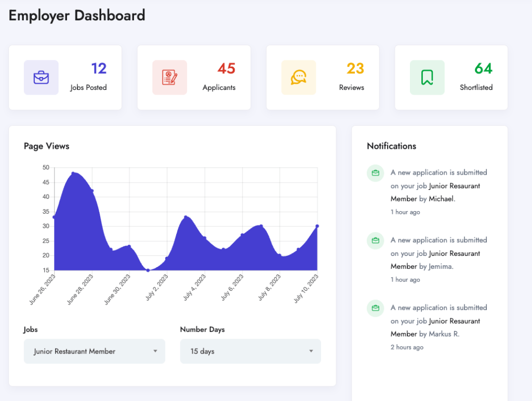Open the Jobs dropdown showing Junior Restaurant Member
532x401 pixels.
[x=95, y=352]
